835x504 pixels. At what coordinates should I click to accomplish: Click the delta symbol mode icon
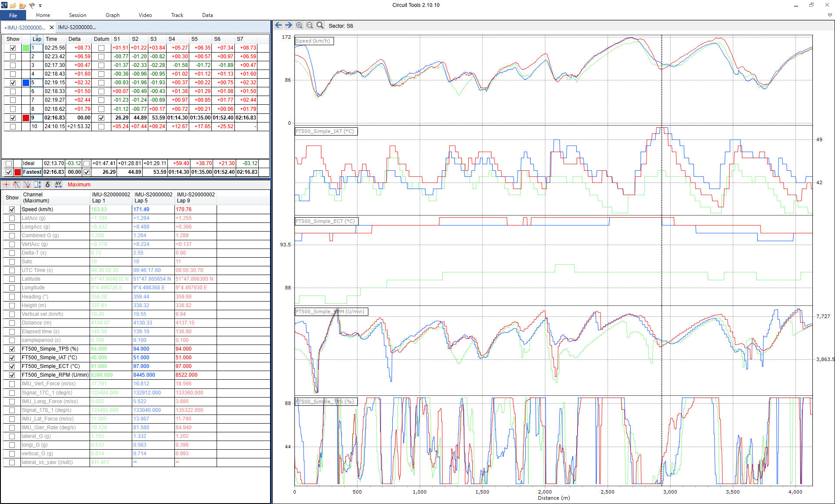click(48, 185)
